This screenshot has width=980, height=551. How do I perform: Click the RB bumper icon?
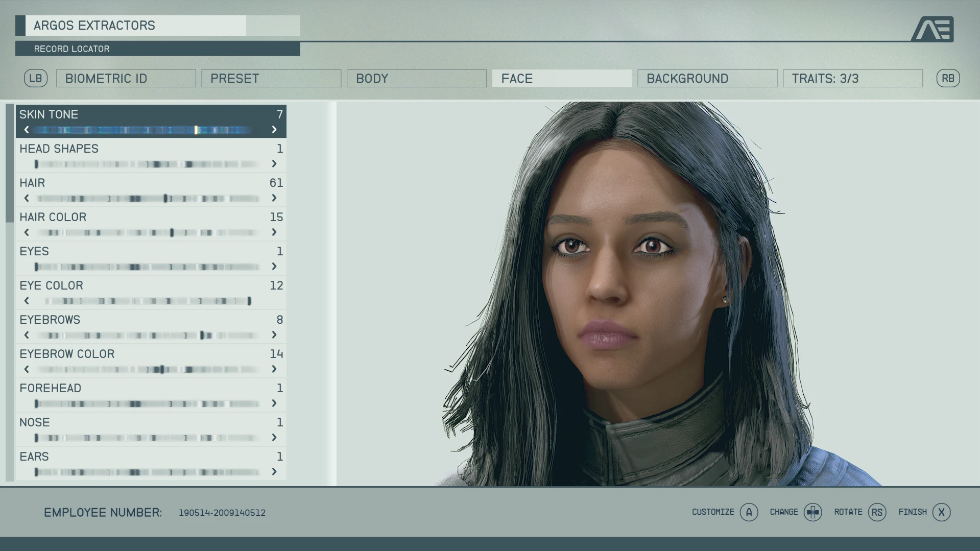(948, 78)
